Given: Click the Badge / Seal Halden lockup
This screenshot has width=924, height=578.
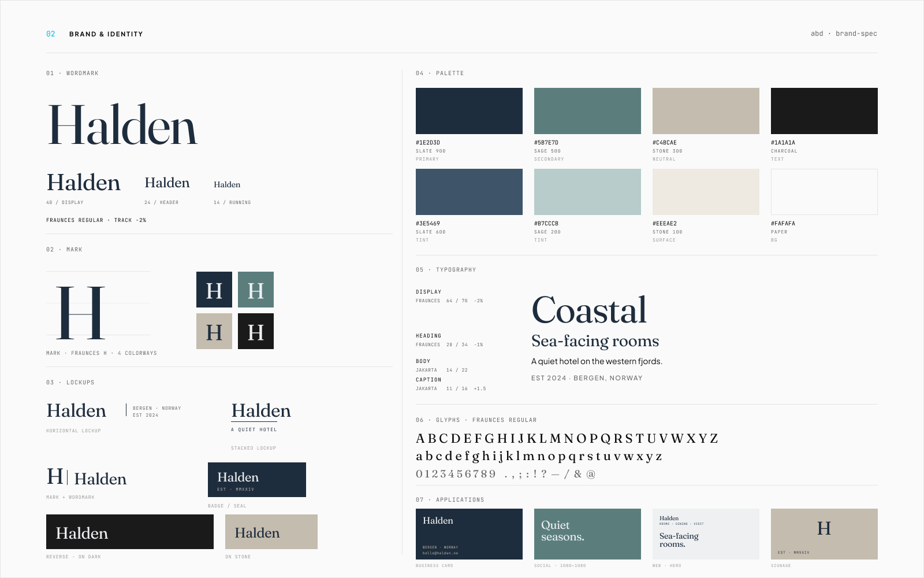Looking at the screenshot, I should [257, 480].
